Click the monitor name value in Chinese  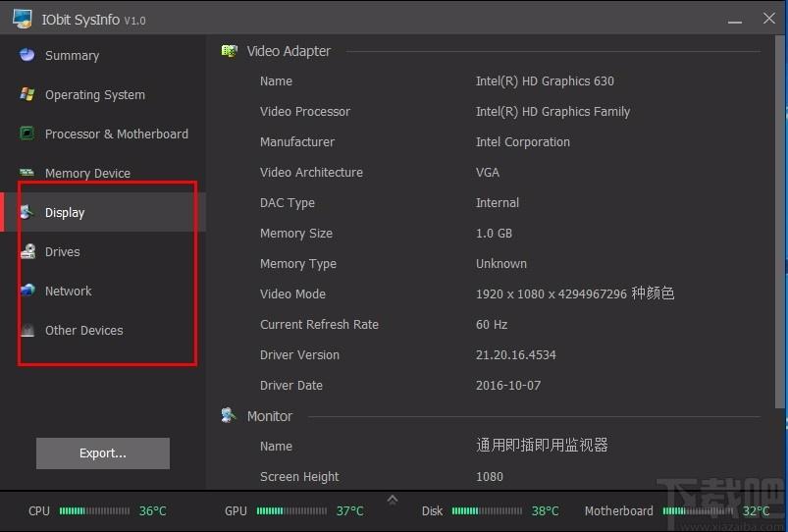(542, 445)
